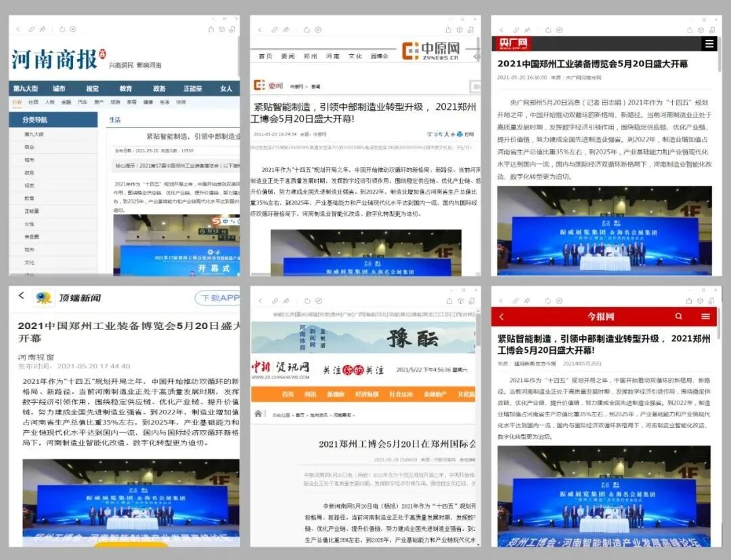The image size is (731, 560).
Task: Click print icon 打印 on 中原网 article
Action: point(466,134)
